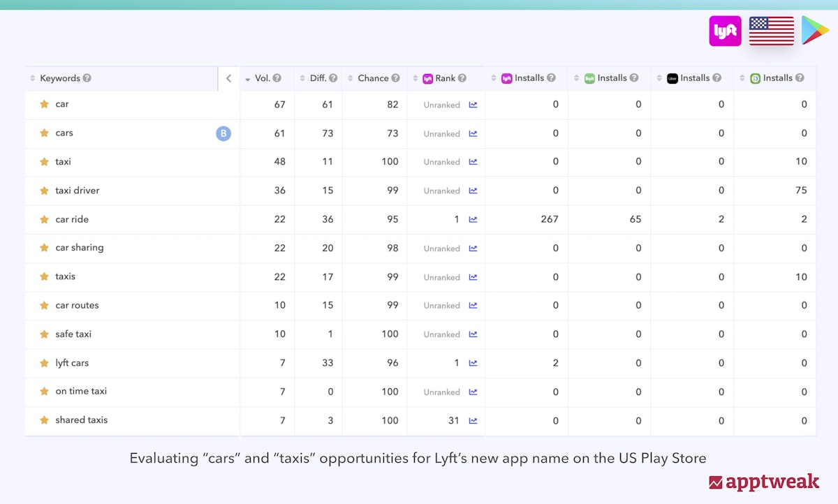Image resolution: width=838 pixels, height=504 pixels.
Task: Click the 'on time taxi' keyword
Action: point(81,392)
